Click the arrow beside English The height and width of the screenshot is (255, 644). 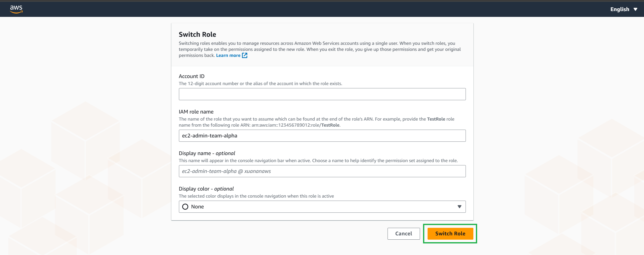coord(636,9)
